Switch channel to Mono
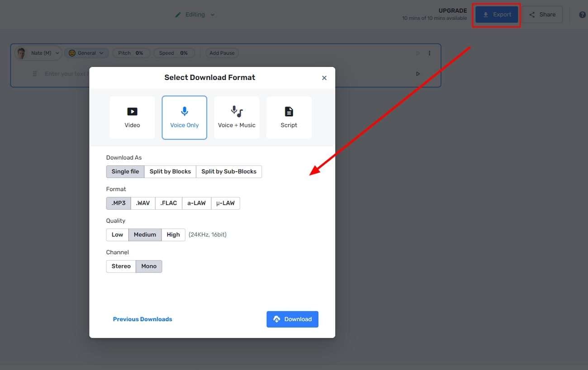Viewport: 588px width, 370px height. tap(149, 267)
